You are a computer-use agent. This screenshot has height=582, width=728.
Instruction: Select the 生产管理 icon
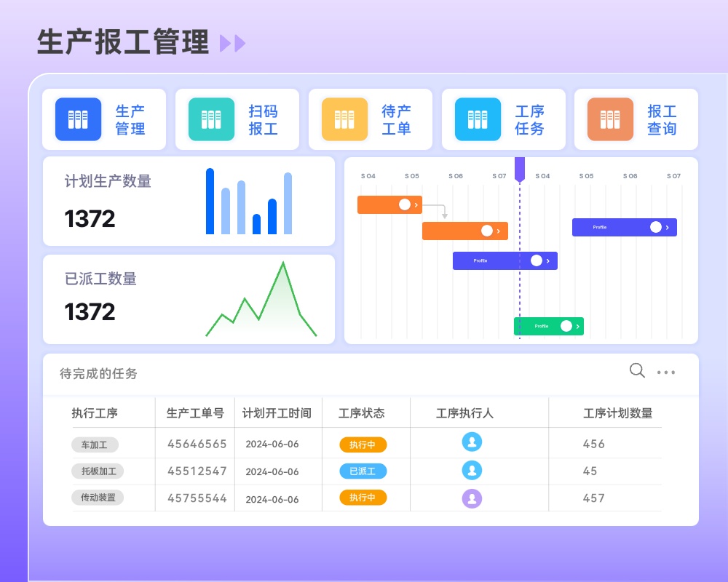pyautogui.click(x=77, y=119)
